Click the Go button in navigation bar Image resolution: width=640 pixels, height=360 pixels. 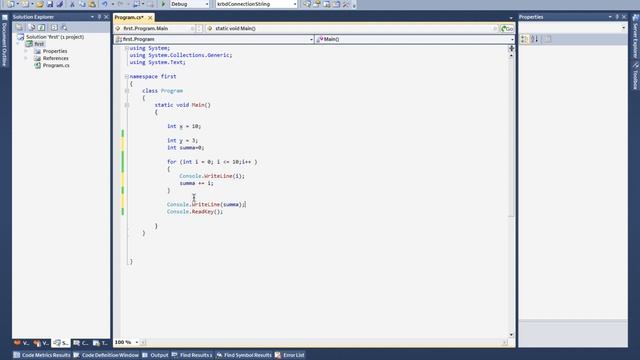pyautogui.click(x=507, y=29)
